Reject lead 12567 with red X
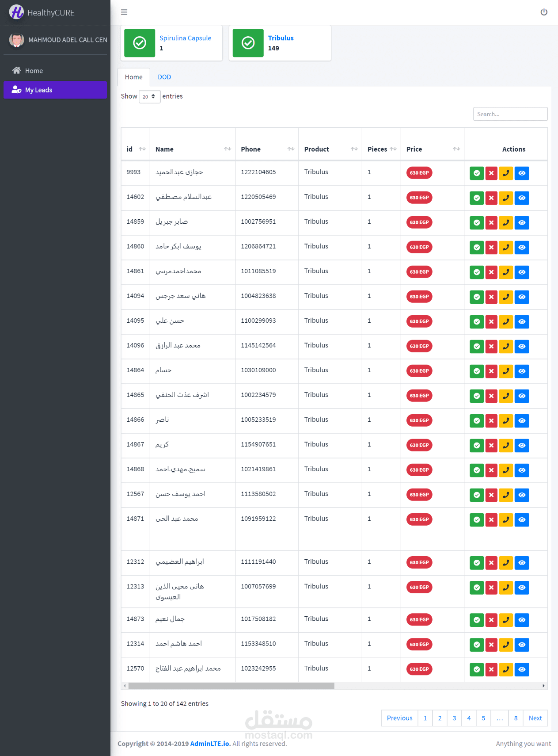This screenshot has height=756, width=558. [x=491, y=495]
